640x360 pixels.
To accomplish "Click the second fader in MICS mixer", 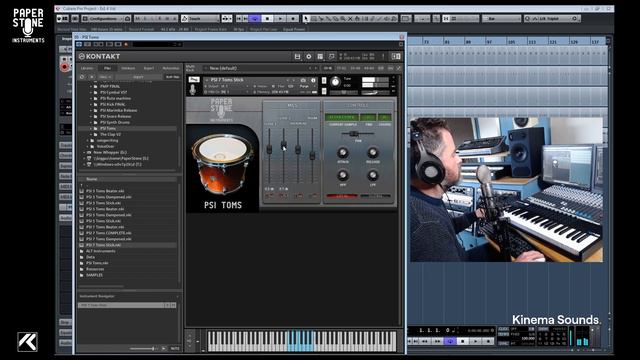I will 283,144.
